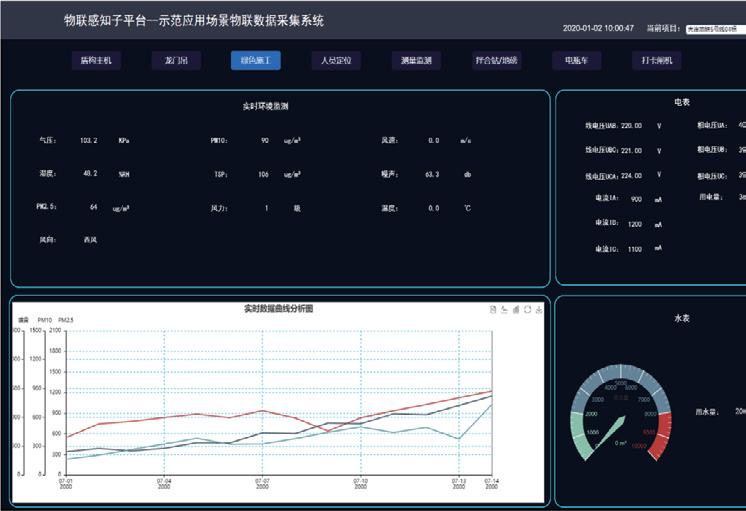Screen dimensions: 746x511
Task: Click the 电表 panel heading
Action: pyautogui.click(x=682, y=102)
